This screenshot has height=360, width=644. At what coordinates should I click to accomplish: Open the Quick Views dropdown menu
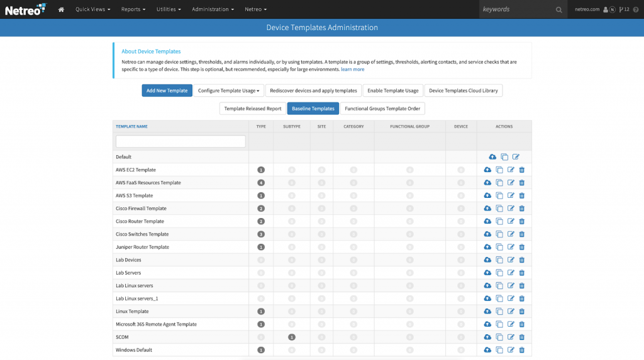coord(93,9)
